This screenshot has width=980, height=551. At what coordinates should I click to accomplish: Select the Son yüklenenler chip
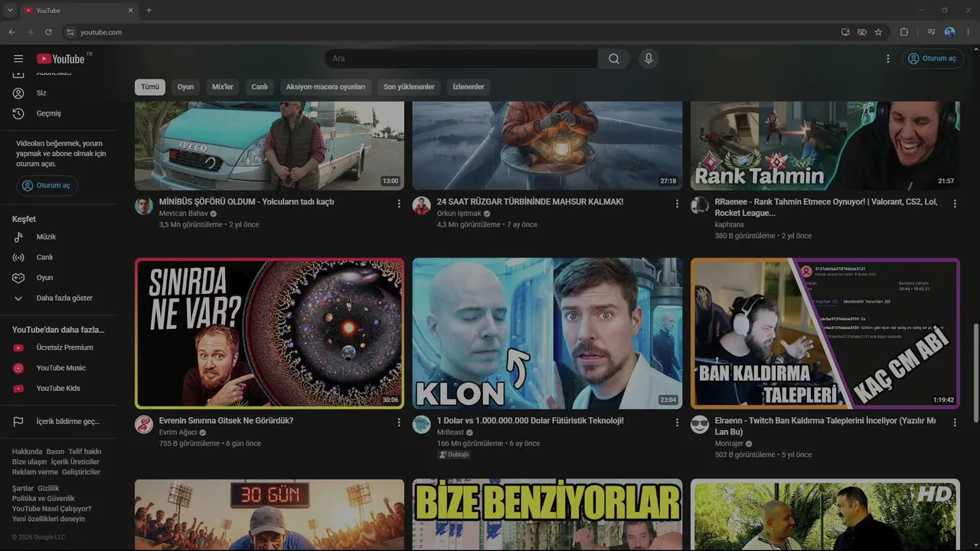[409, 87]
